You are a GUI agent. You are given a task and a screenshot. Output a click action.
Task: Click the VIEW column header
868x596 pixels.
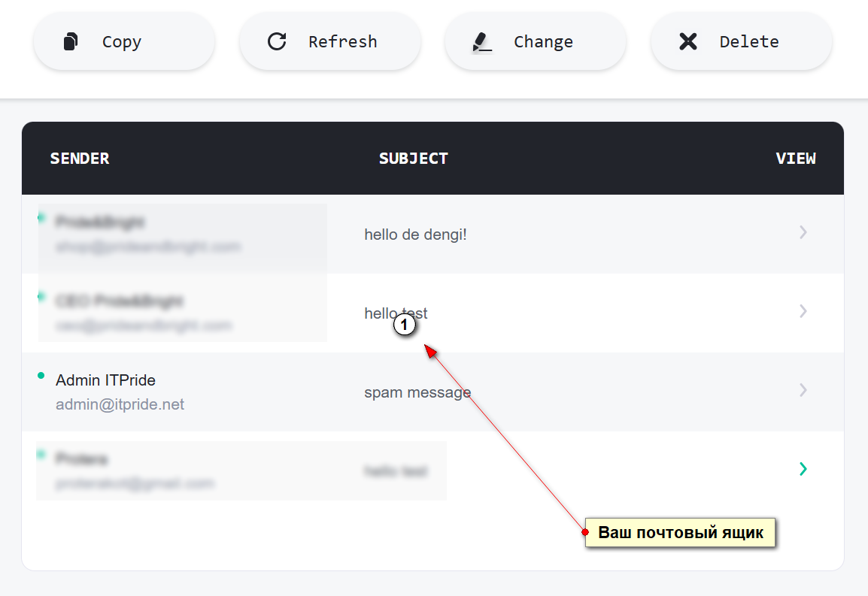[796, 159]
